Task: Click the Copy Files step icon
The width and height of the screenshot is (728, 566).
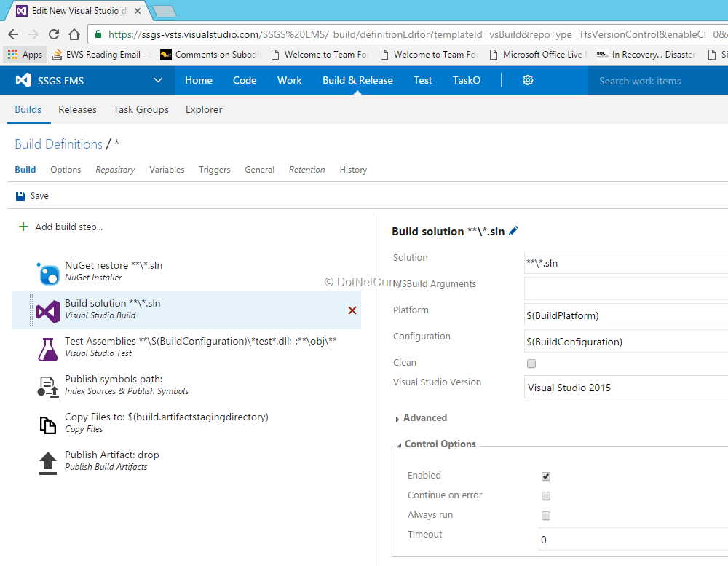Action: (x=48, y=425)
